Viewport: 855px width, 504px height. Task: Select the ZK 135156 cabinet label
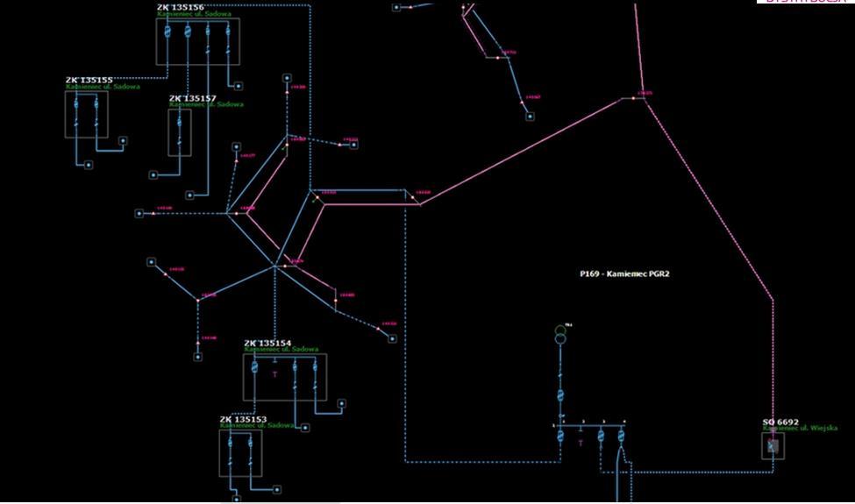pos(181,7)
